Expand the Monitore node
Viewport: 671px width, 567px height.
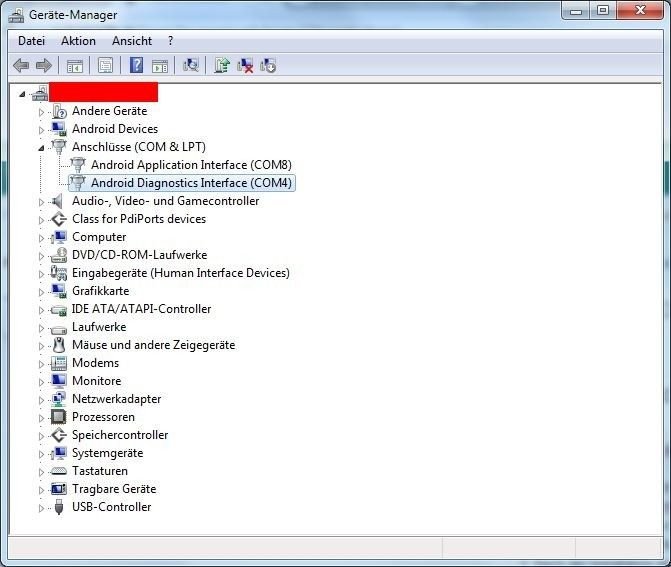point(41,382)
